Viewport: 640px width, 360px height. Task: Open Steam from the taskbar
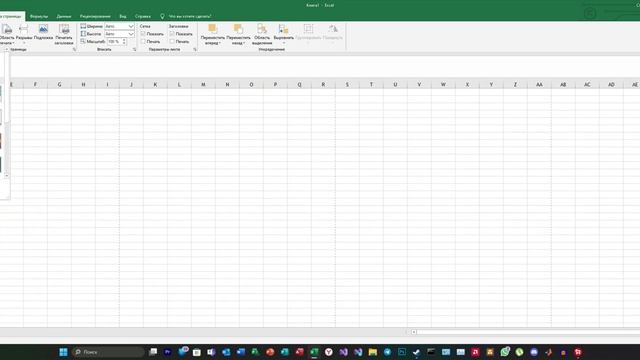[416, 352]
